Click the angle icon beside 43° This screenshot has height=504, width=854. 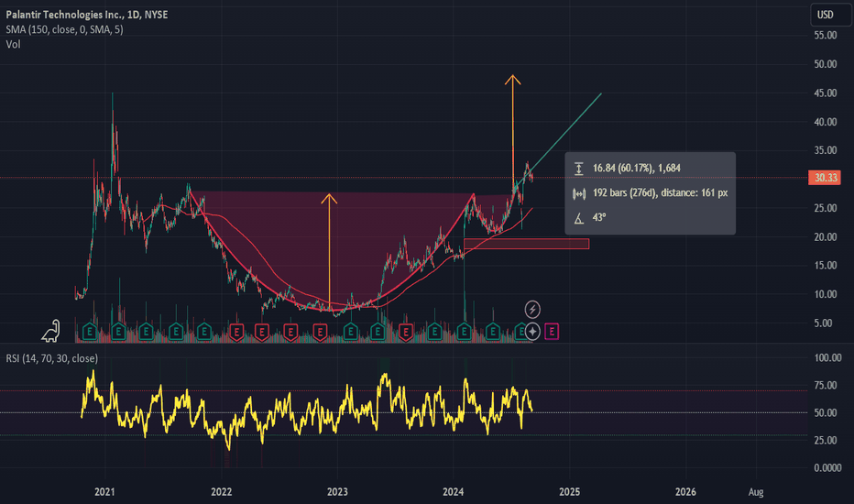579,218
